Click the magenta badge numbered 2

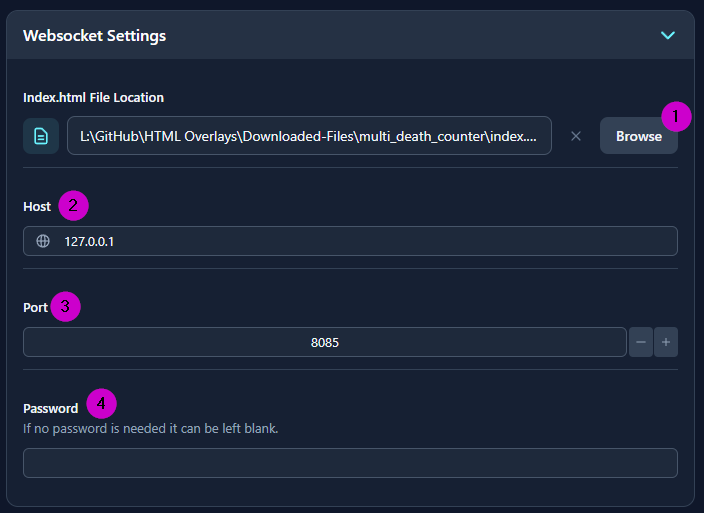click(73, 206)
